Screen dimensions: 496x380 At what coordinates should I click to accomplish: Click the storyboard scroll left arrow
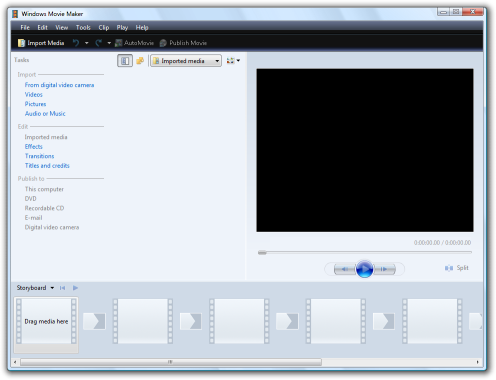pos(15,362)
